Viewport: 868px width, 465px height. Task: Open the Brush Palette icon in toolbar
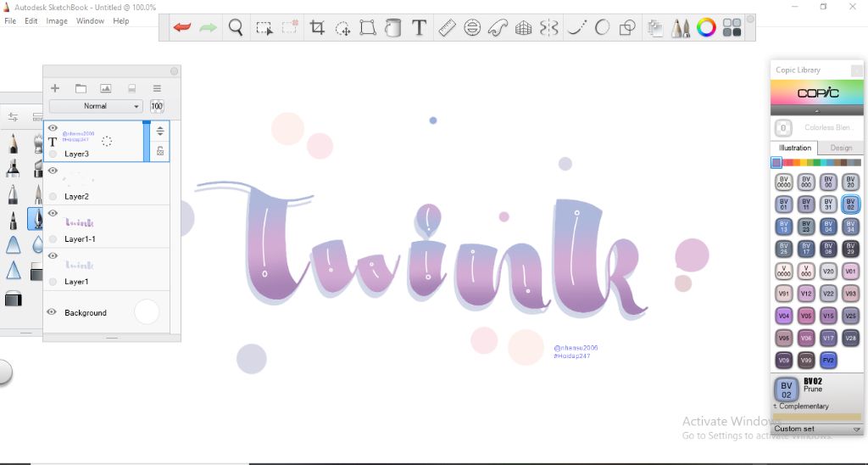[x=681, y=28]
